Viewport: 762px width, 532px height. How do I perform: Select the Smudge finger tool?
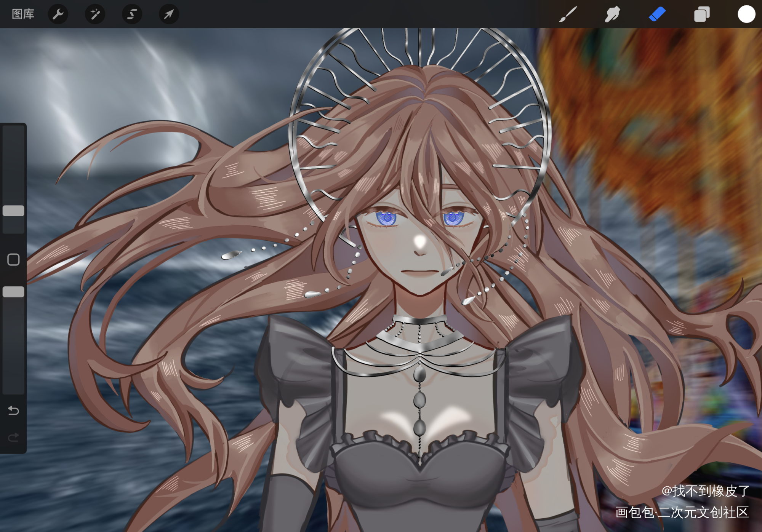tap(612, 14)
